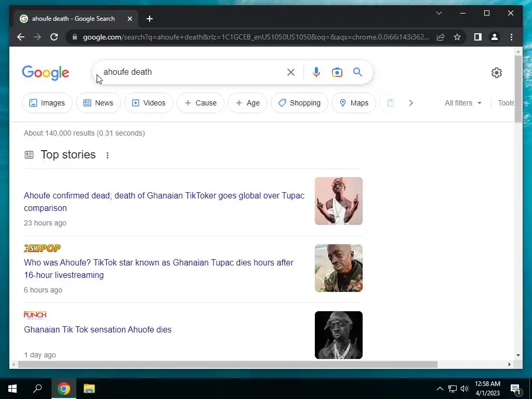Viewport: 532px width, 399px height.
Task: Open Chrome three-dot menu
Action: pyautogui.click(x=511, y=37)
